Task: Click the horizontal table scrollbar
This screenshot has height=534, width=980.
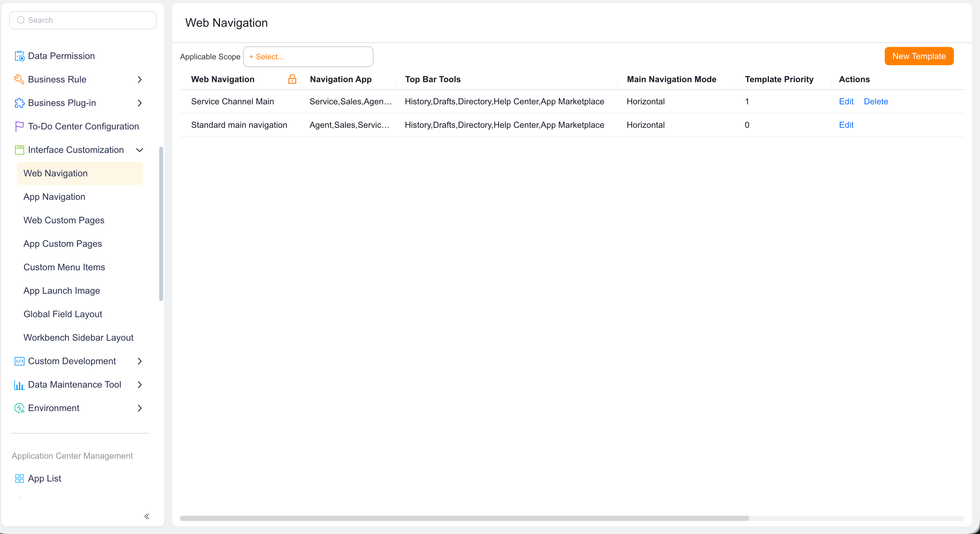Action: click(464, 518)
